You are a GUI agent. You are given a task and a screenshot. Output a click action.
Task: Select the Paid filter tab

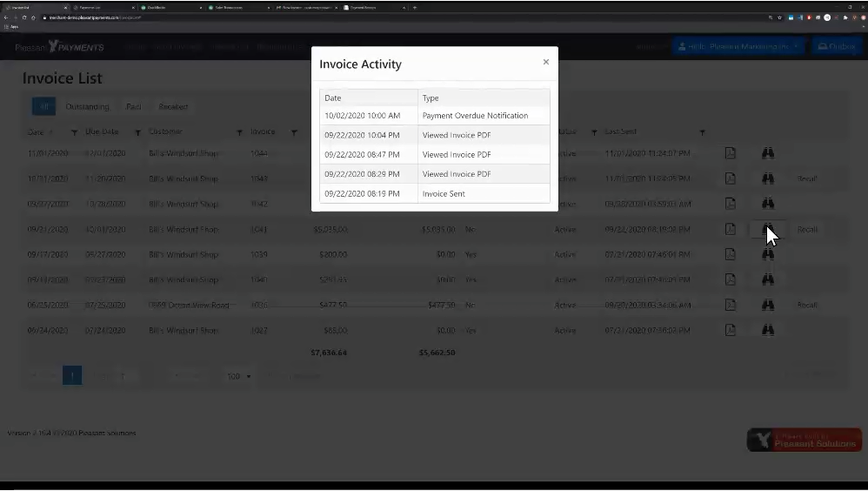point(133,107)
